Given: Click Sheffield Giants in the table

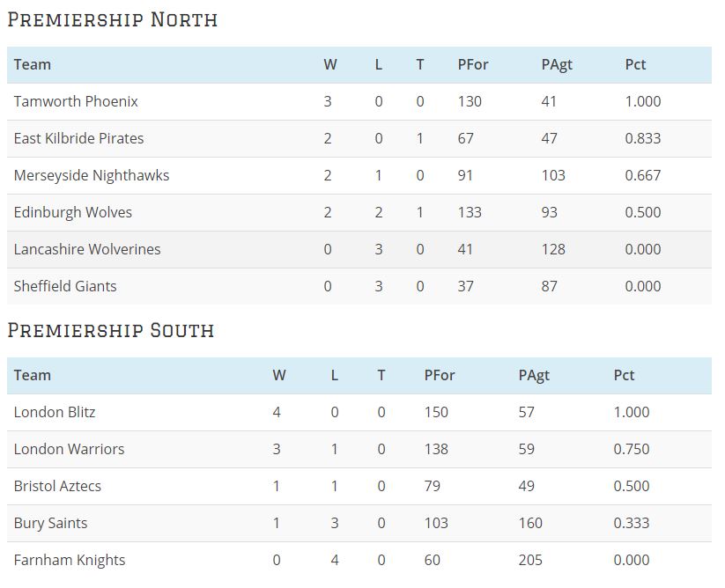Looking at the screenshot, I should click(65, 286).
